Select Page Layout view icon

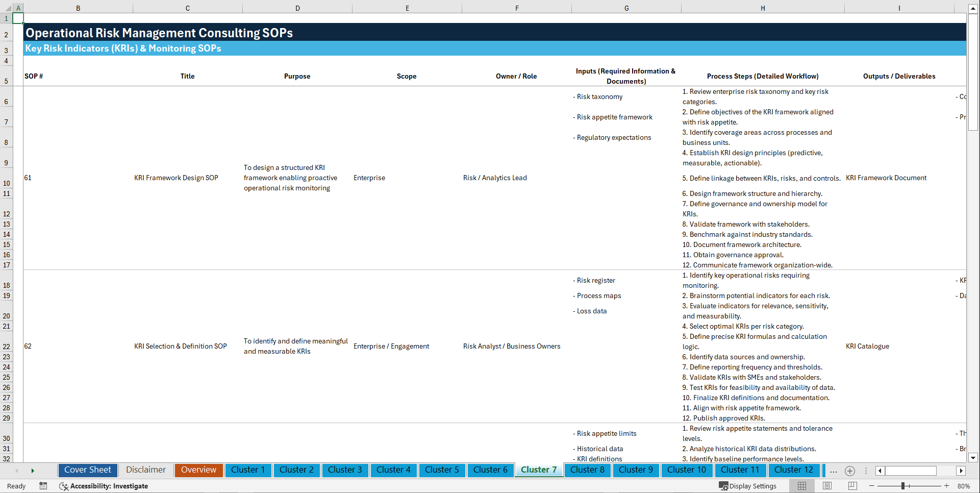826,486
